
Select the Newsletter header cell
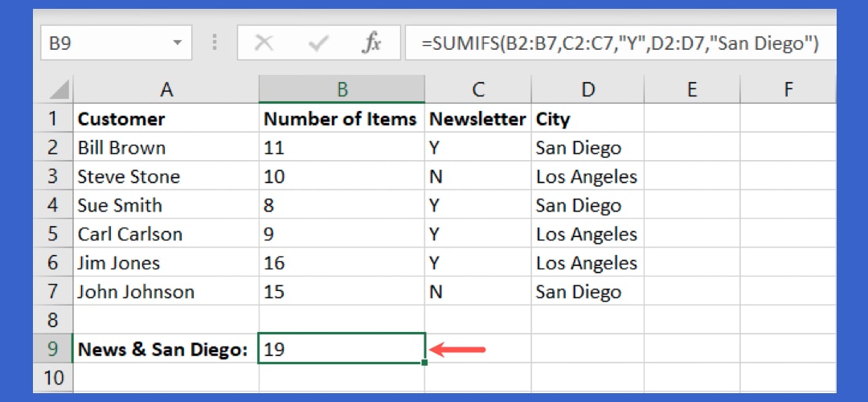477,119
